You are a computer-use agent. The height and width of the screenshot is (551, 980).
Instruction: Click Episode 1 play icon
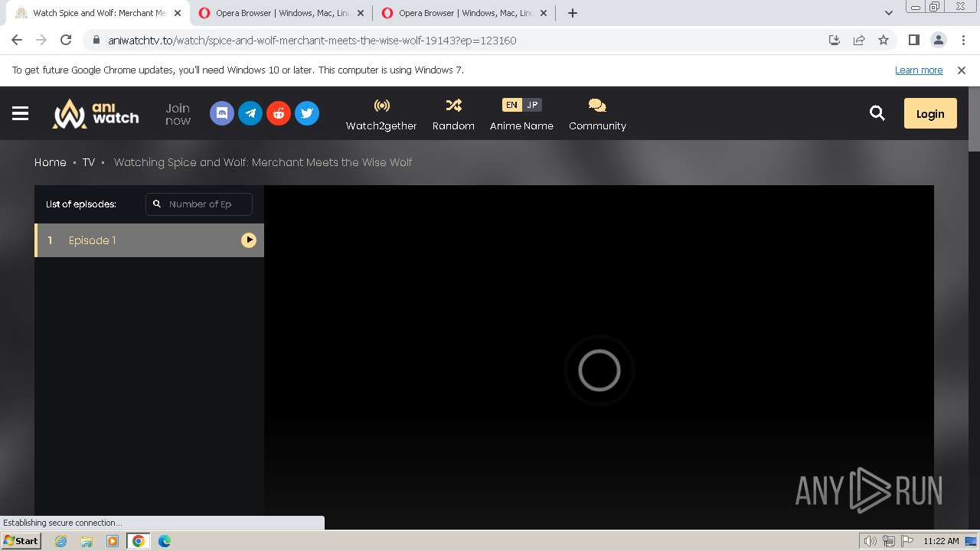pos(249,240)
